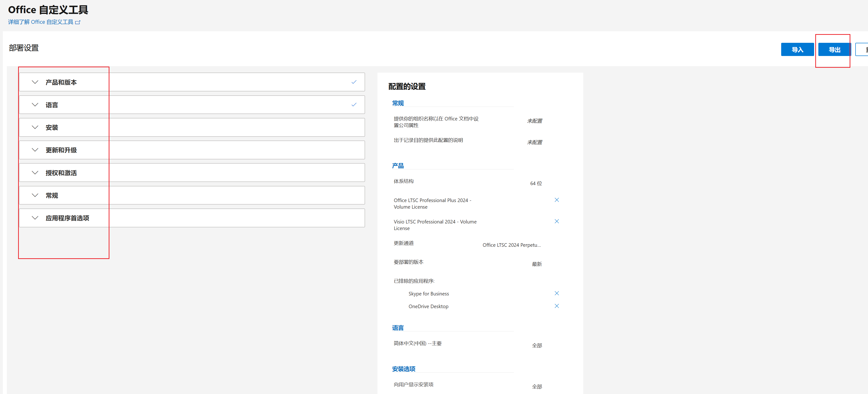The height and width of the screenshot is (394, 868).
Task: Click checkmark on 产品和版本 section
Action: click(354, 82)
